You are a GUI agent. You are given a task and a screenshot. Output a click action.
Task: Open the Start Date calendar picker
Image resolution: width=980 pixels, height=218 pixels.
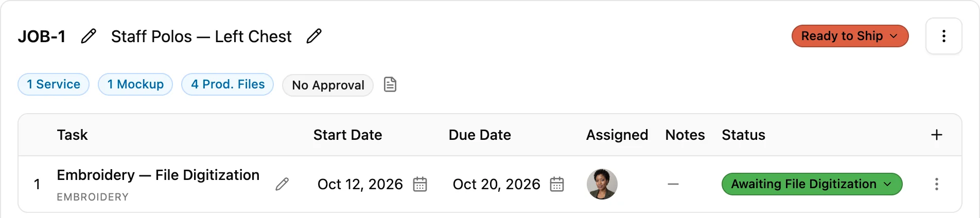420,184
